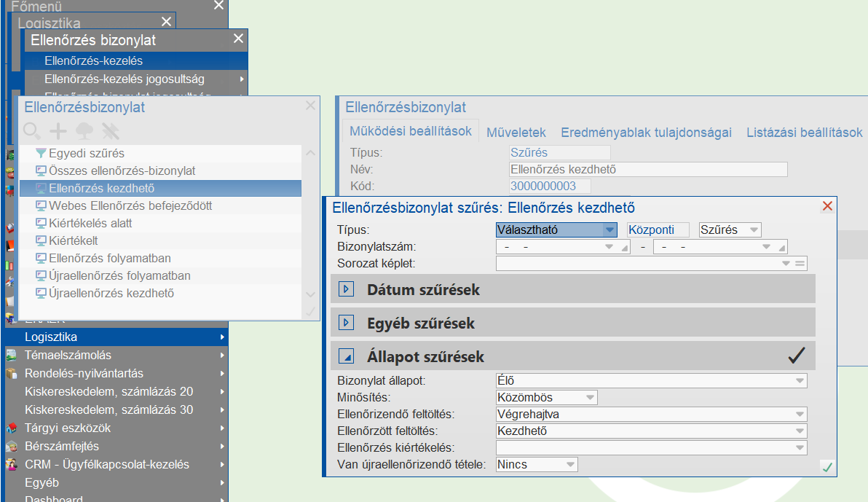Click the Témaelszámolás menu icon

[x=11, y=355]
